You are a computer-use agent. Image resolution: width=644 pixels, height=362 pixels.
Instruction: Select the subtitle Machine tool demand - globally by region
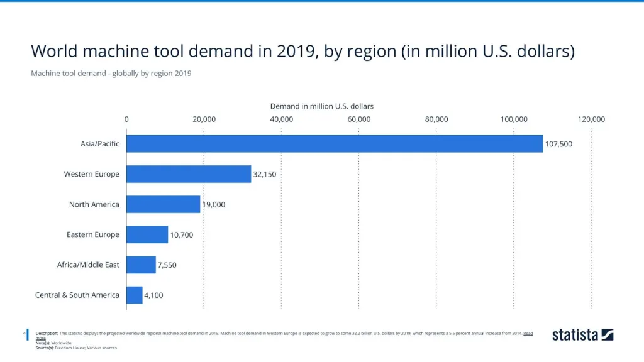point(111,74)
